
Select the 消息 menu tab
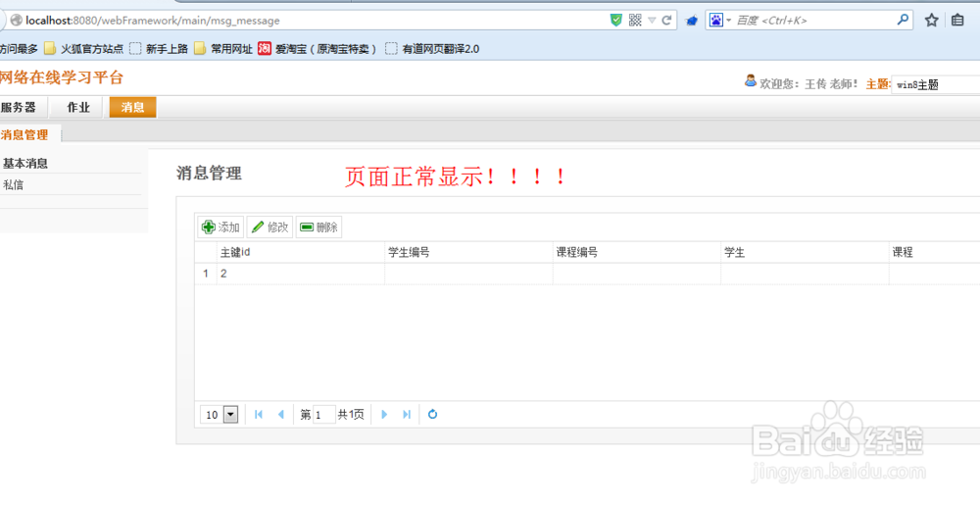click(132, 108)
